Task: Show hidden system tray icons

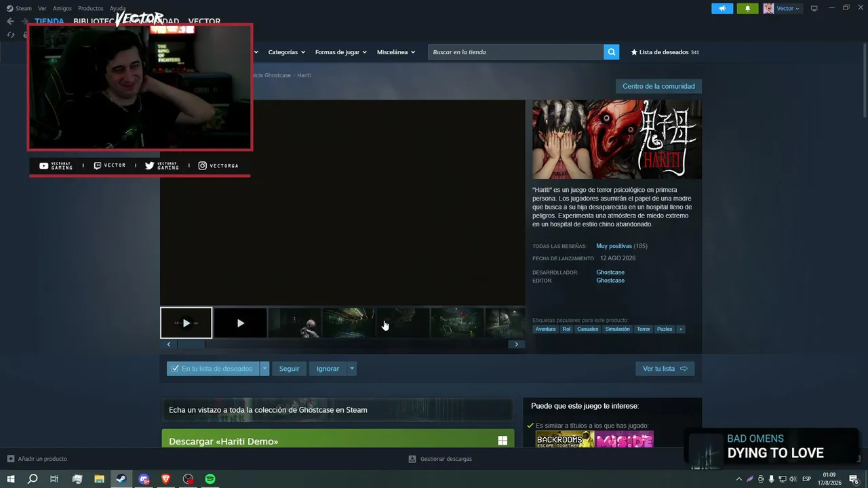Action: pos(738,479)
